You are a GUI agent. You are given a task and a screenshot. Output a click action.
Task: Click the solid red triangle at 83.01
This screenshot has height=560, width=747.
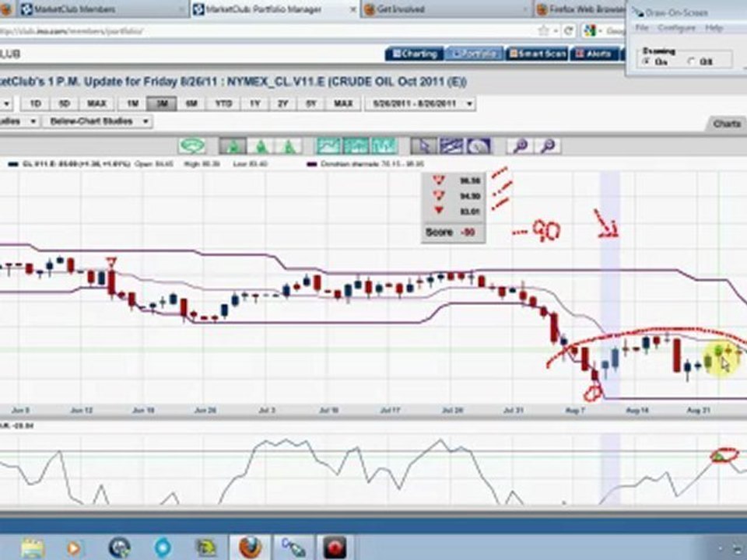point(439,211)
